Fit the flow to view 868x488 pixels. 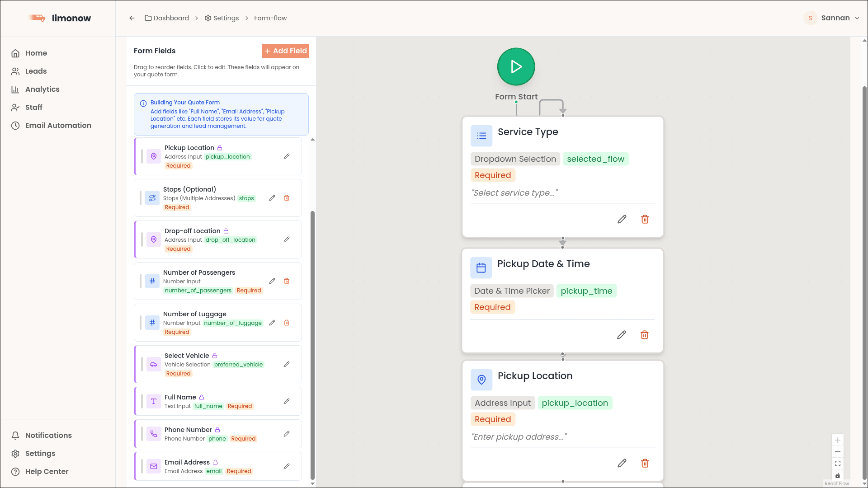pos(838,463)
